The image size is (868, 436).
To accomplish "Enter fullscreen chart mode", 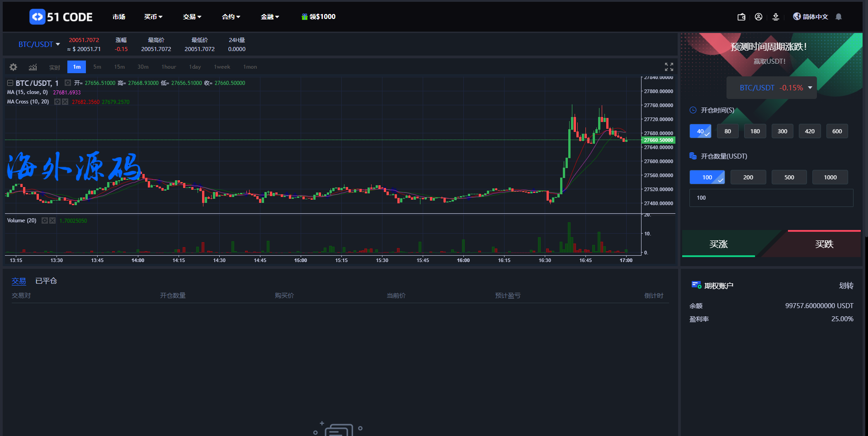I will [669, 67].
